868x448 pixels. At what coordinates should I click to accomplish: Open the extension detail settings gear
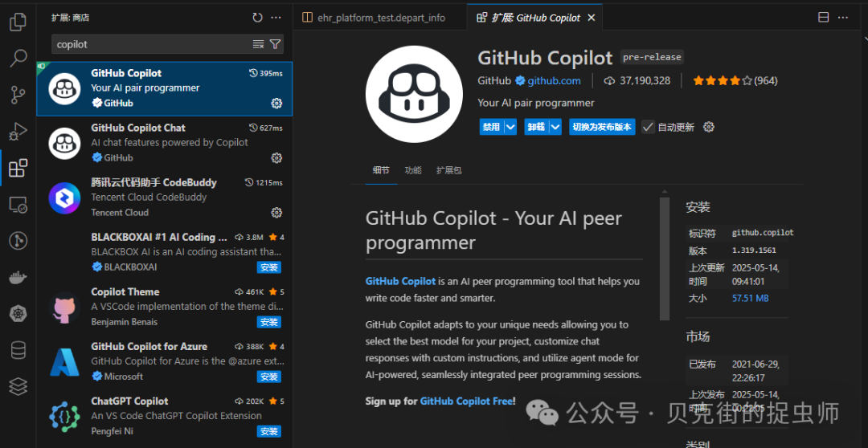(x=709, y=127)
